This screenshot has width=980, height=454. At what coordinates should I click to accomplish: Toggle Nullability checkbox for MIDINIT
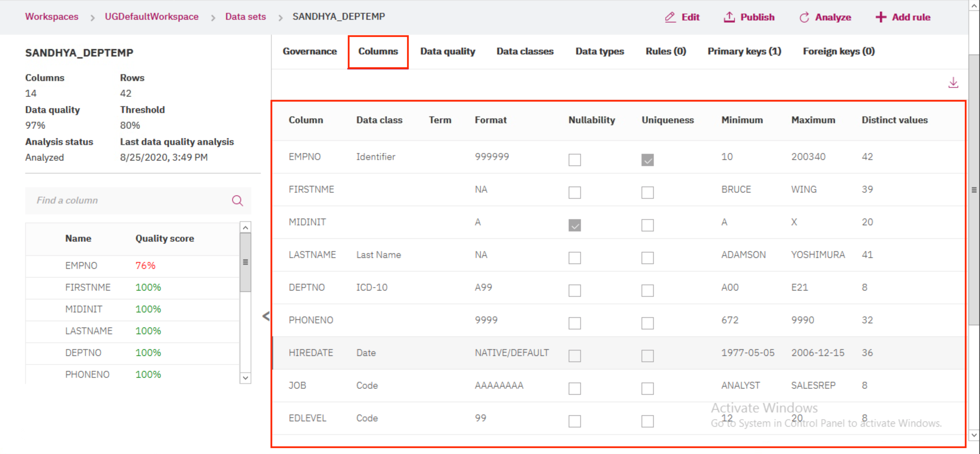click(x=574, y=225)
